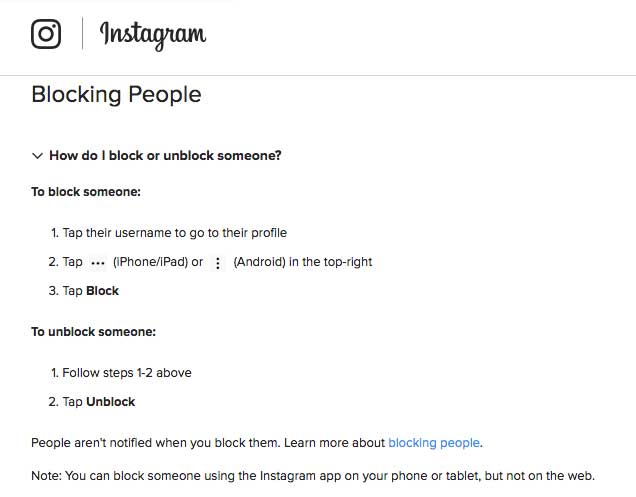Collapse the chevron beside block or unblock question

[x=37, y=156]
